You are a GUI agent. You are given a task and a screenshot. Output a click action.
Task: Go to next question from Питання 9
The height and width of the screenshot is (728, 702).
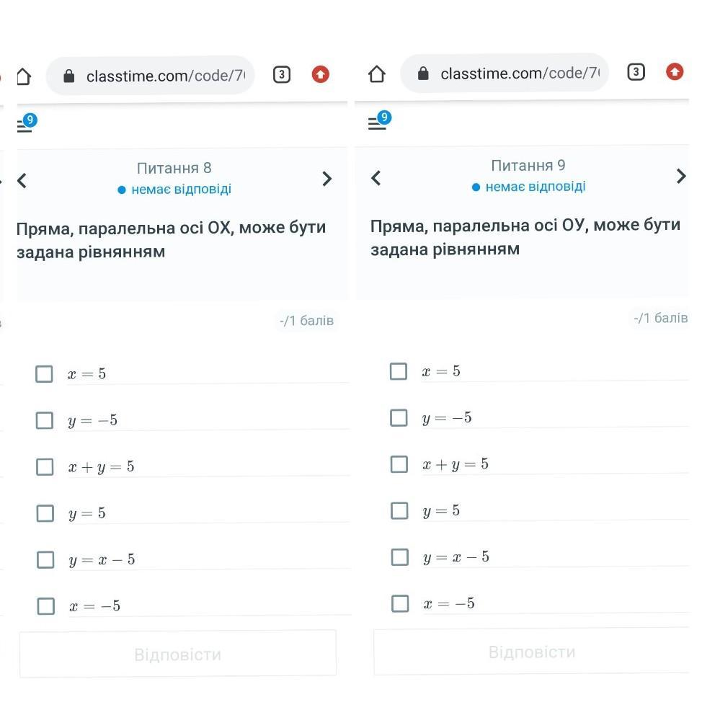point(681,176)
